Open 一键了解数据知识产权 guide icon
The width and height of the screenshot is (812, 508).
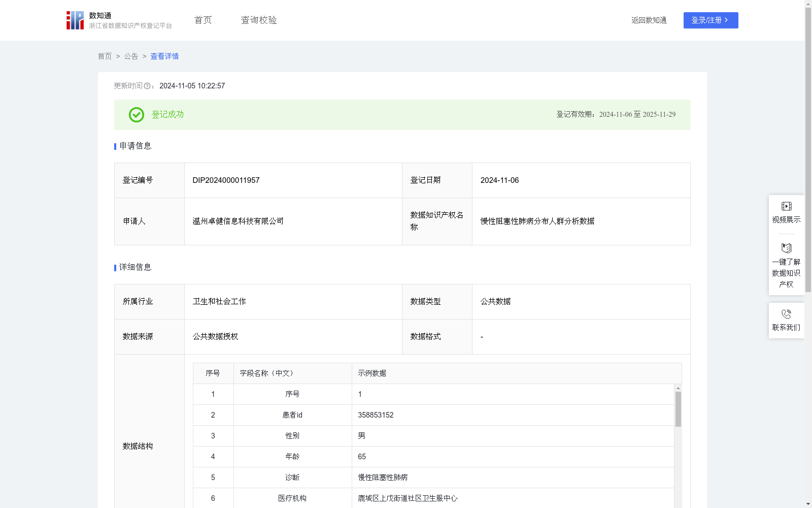tap(786, 248)
